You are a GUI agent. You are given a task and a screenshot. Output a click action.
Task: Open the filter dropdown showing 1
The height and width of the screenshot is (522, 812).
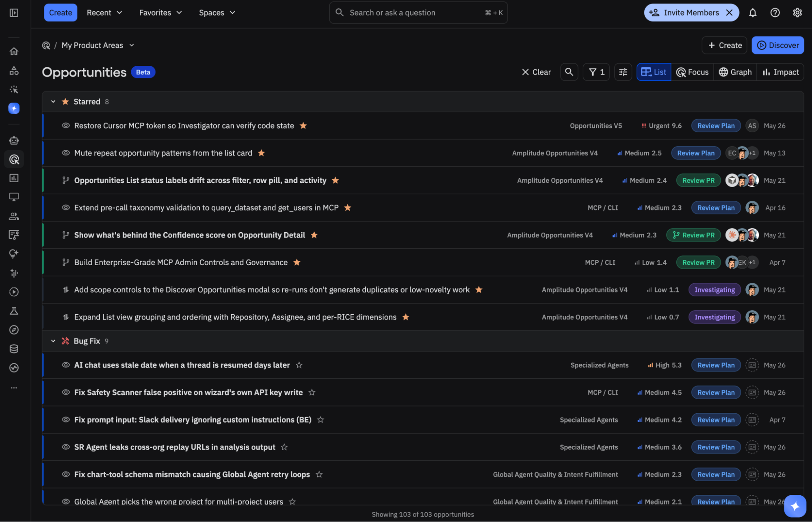click(596, 72)
